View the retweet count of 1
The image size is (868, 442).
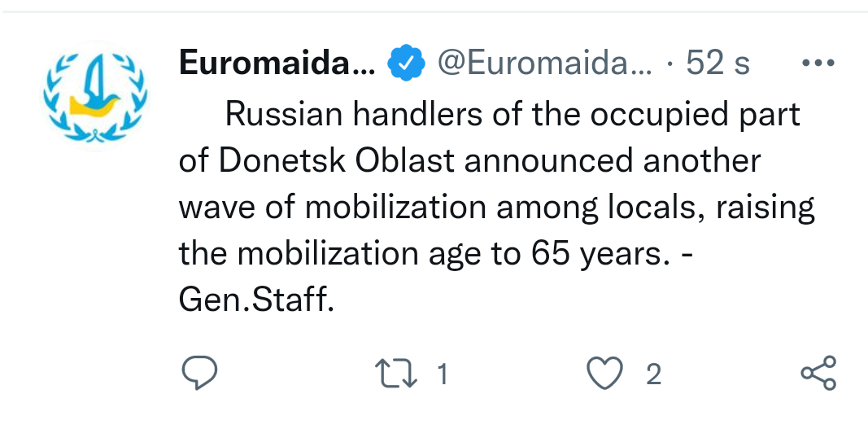442,374
